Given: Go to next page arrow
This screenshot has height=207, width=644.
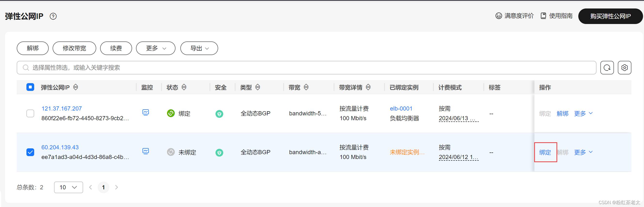Looking at the screenshot, I should tap(117, 187).
